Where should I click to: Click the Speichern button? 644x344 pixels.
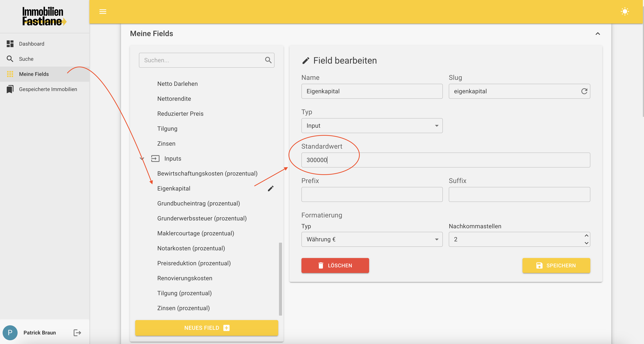[x=556, y=265]
